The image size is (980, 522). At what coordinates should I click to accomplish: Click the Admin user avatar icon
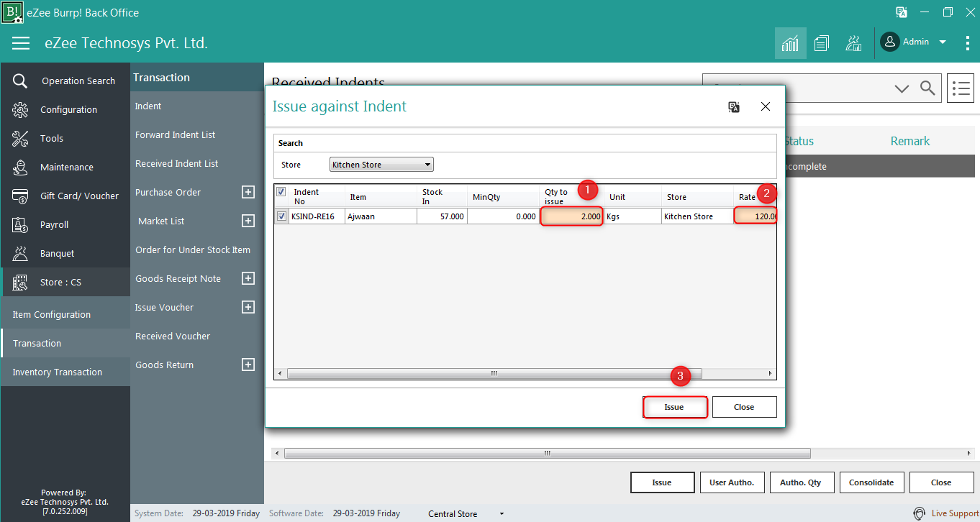(x=890, y=42)
